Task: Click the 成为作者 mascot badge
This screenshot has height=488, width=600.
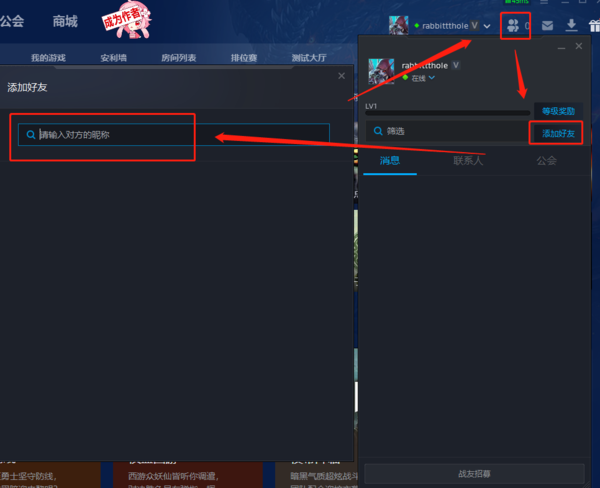Action: pos(127,20)
